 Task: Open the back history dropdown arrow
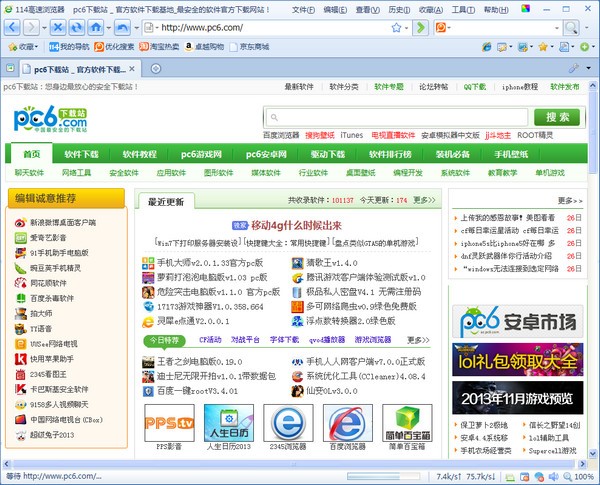tap(44, 28)
